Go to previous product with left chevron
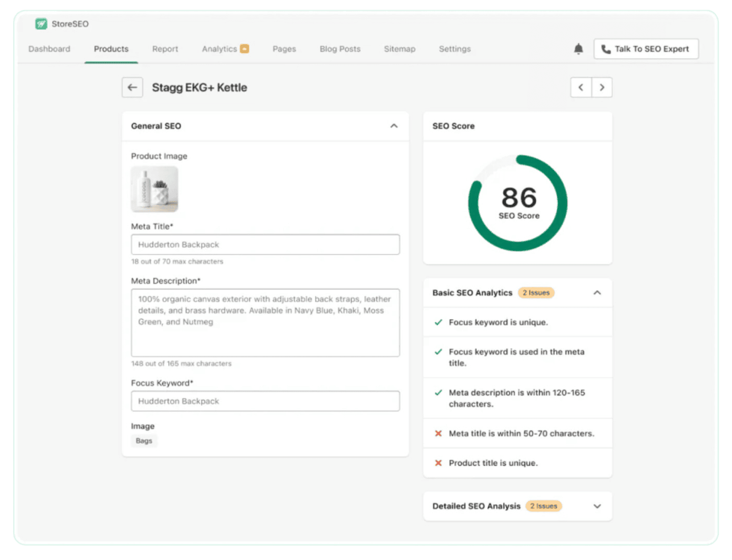Image resolution: width=732 pixels, height=560 pixels. [581, 87]
